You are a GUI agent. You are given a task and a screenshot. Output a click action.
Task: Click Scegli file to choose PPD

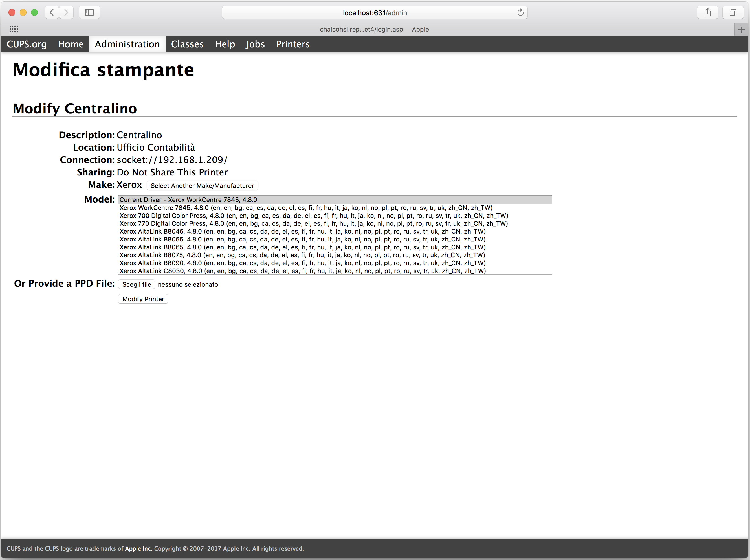tap(136, 284)
